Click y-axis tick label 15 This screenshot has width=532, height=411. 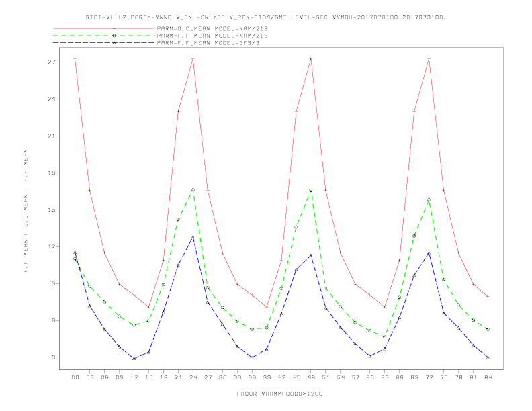pos(52,210)
